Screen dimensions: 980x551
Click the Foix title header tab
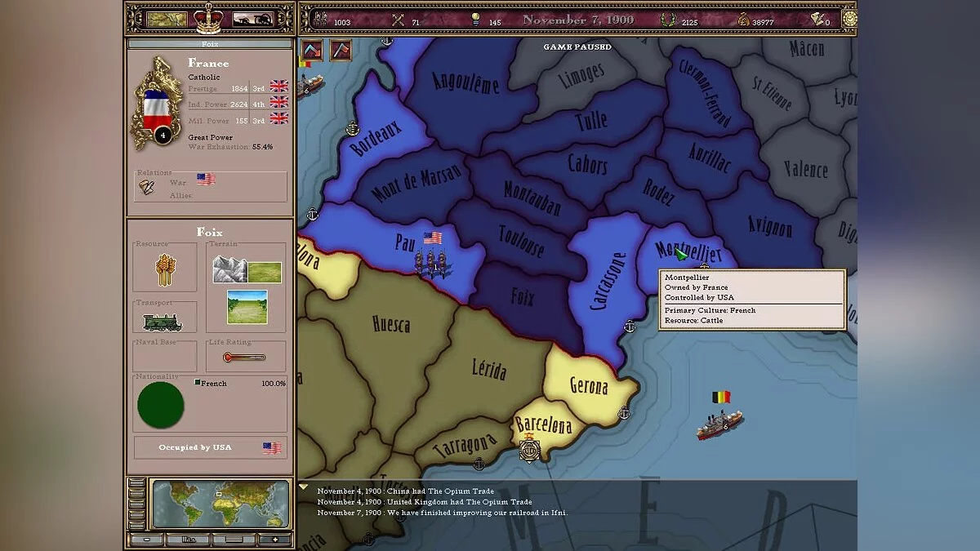pos(210,44)
